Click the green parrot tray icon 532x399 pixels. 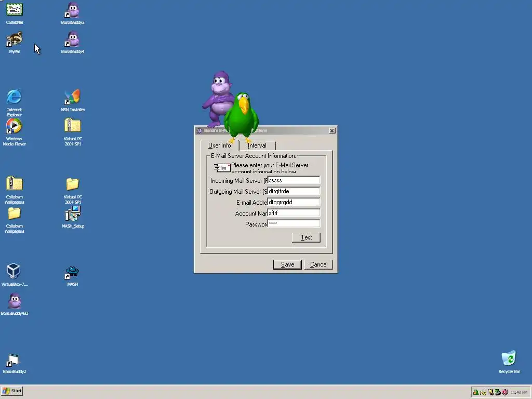(476, 392)
